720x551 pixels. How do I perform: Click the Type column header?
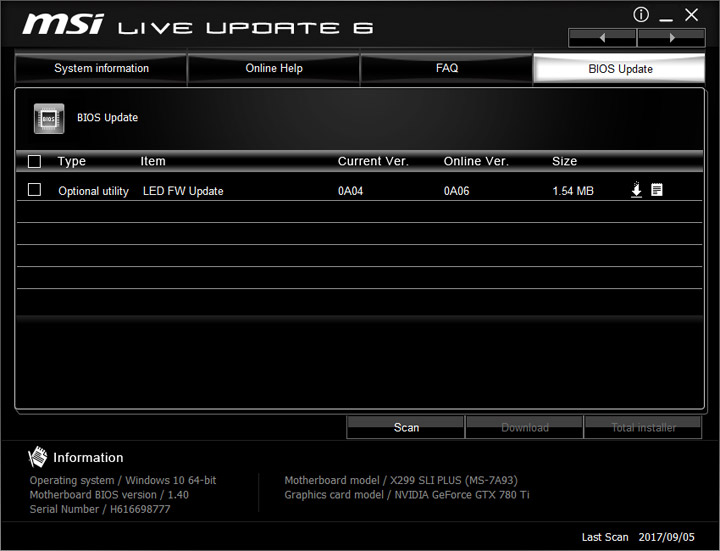pyautogui.click(x=72, y=162)
